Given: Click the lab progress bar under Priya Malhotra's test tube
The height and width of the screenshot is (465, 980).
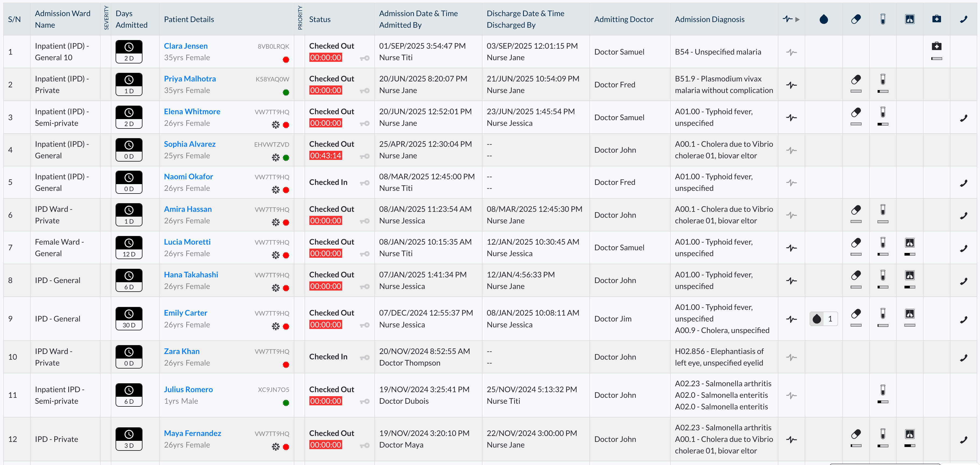Looking at the screenshot, I should [883, 91].
